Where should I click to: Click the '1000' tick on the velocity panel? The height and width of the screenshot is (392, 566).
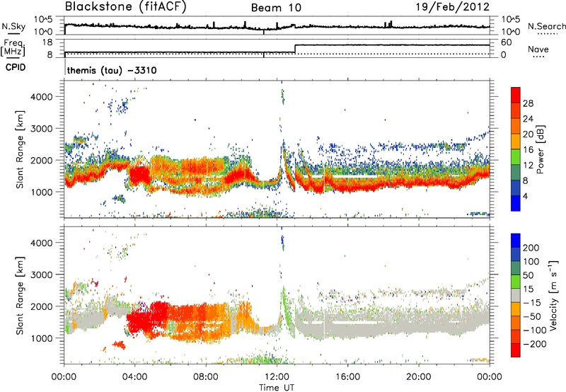(41, 338)
